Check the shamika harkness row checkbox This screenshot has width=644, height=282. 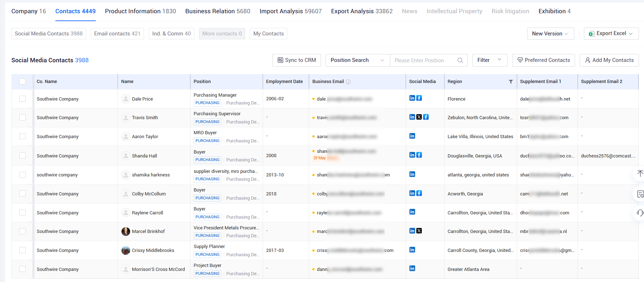pyautogui.click(x=23, y=175)
